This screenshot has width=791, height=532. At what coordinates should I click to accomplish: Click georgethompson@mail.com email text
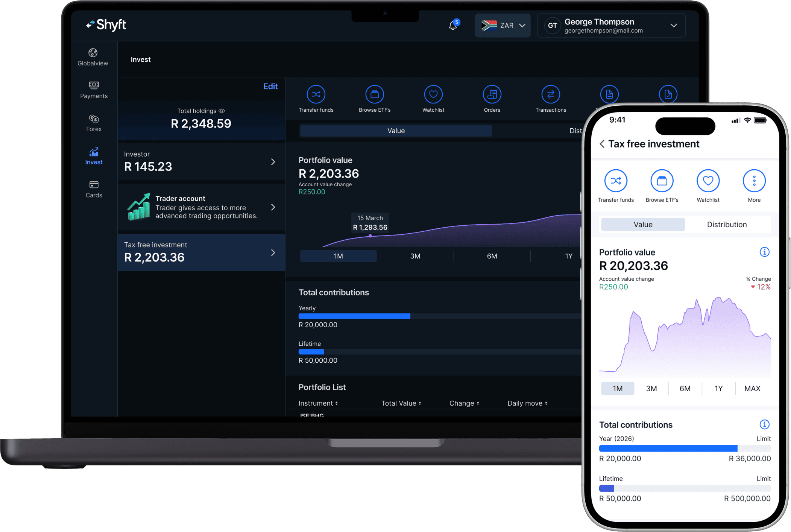pos(603,31)
